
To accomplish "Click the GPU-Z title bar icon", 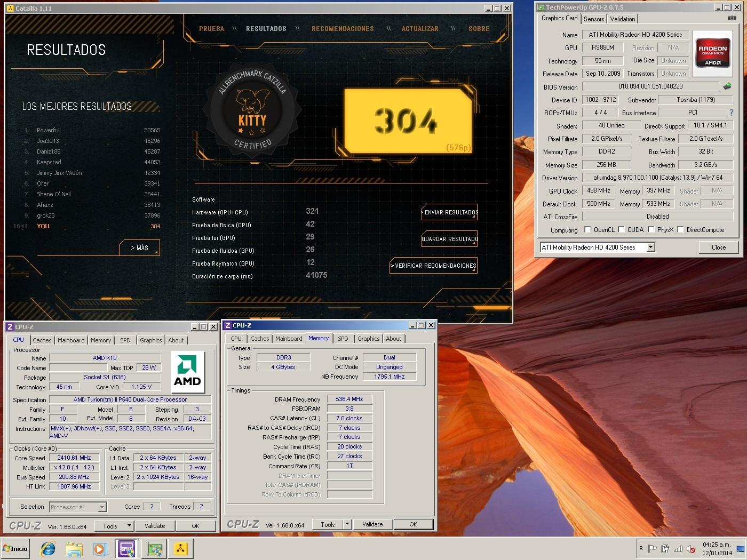I will pos(541,7).
